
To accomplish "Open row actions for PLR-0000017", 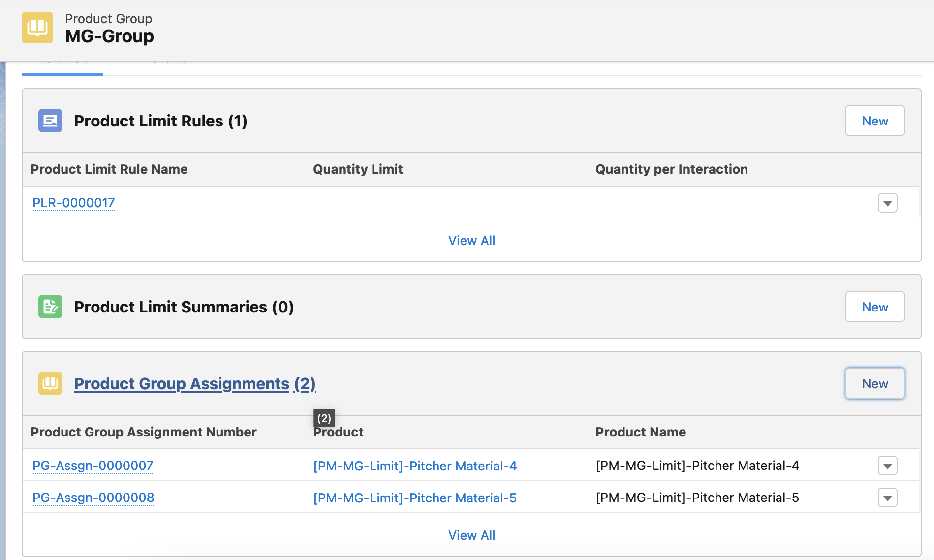I will point(887,203).
